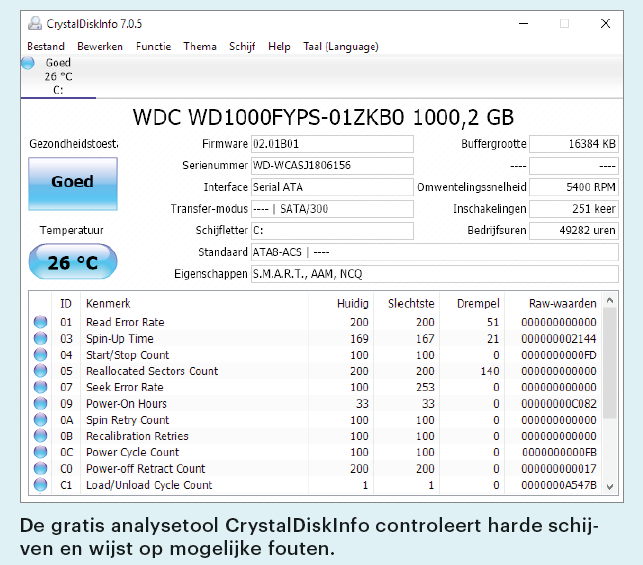Open the Schijf menu
Viewport: 643px width, 565px height.
(242, 46)
